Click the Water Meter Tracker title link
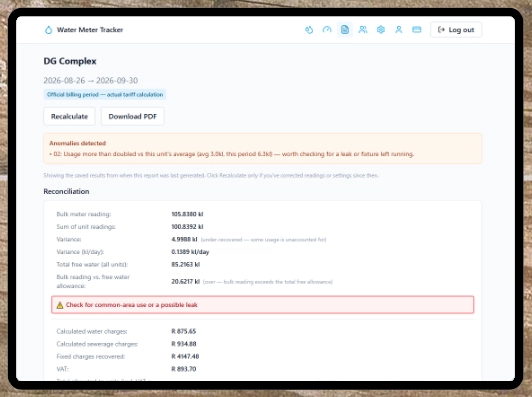Screen dimensions: 532x397 coord(90,30)
